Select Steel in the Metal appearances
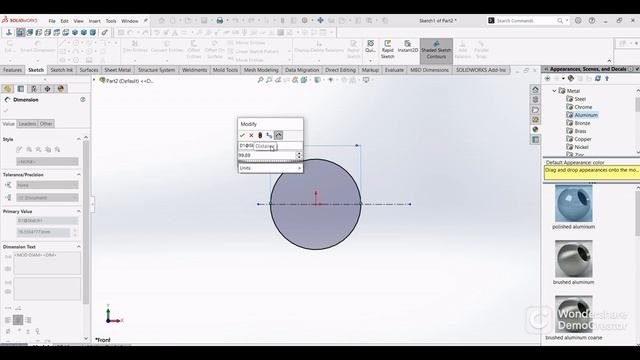 point(580,99)
